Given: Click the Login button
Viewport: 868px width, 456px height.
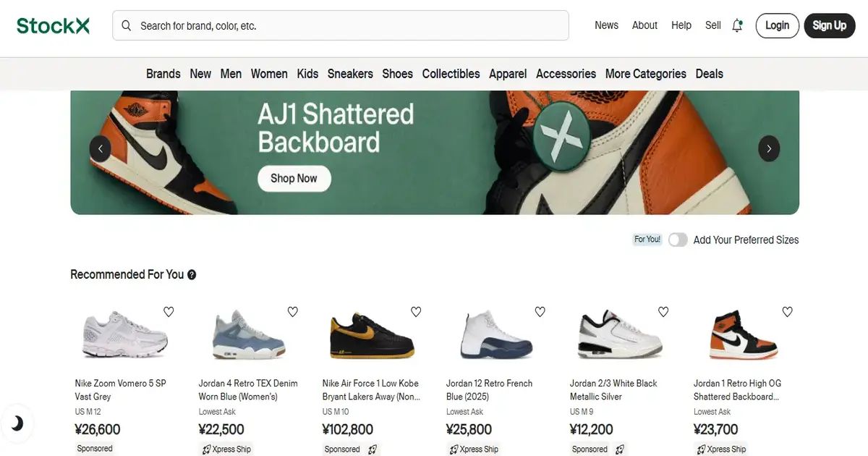Looking at the screenshot, I should click(778, 25).
